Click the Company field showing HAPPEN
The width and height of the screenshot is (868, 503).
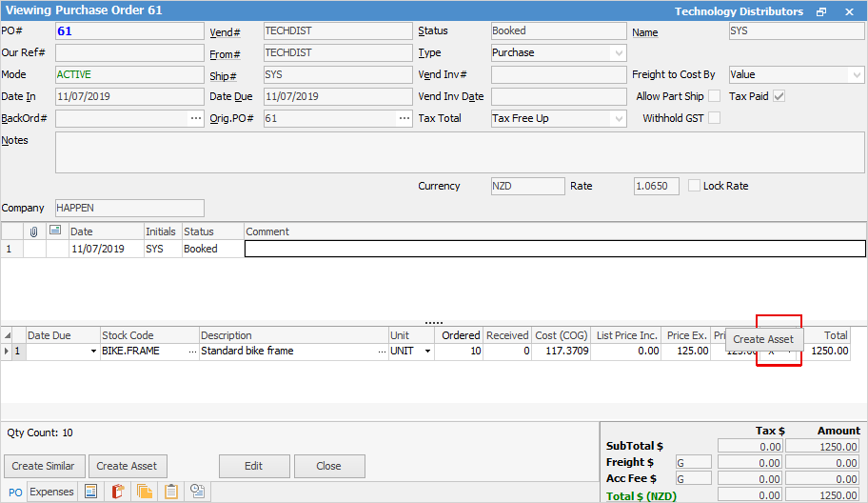coord(129,208)
